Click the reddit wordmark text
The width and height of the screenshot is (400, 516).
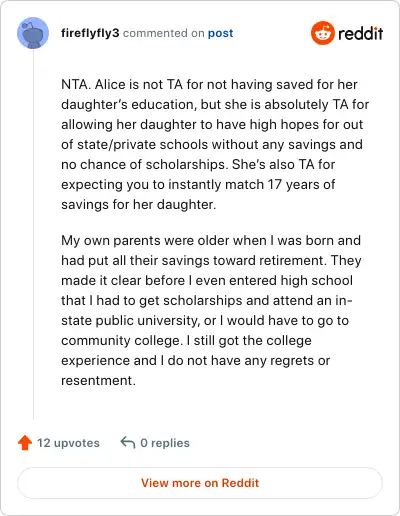click(360, 34)
